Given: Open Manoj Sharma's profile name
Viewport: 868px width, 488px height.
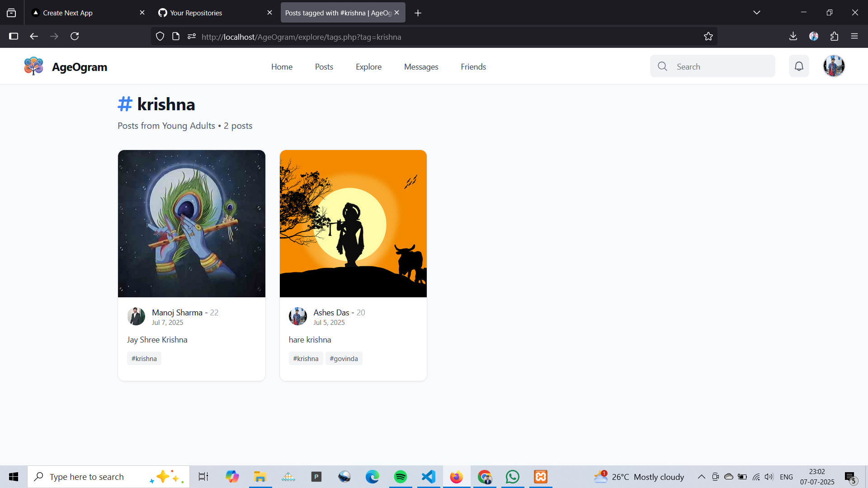Looking at the screenshot, I should 177,312.
